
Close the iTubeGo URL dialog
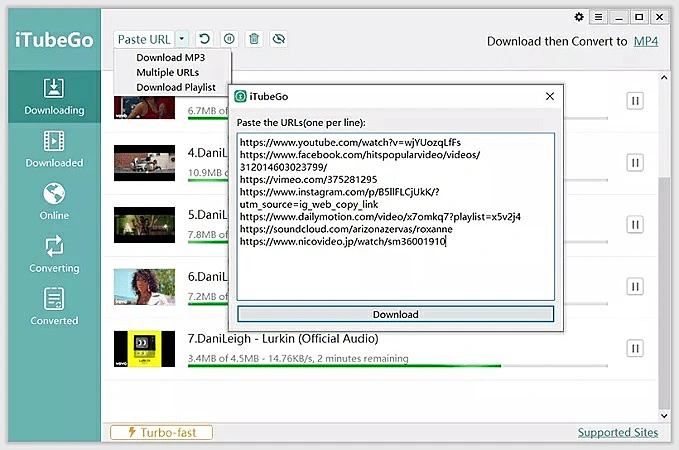click(x=550, y=96)
